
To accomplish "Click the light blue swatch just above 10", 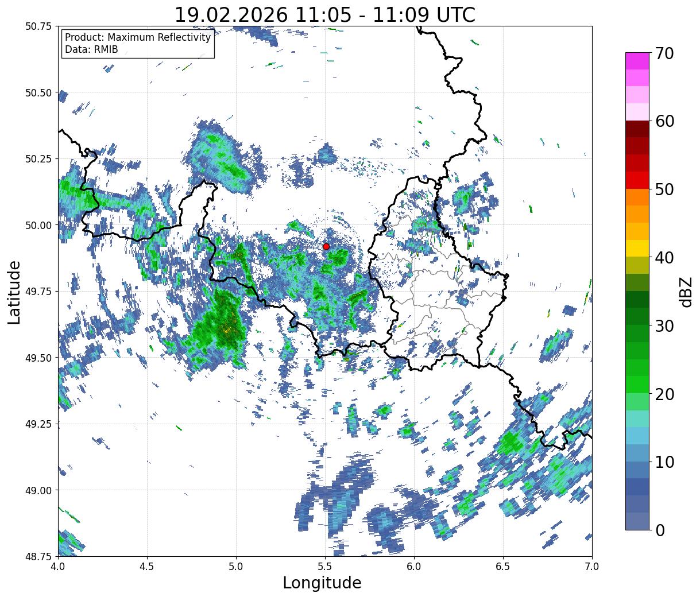I will 637,452.
